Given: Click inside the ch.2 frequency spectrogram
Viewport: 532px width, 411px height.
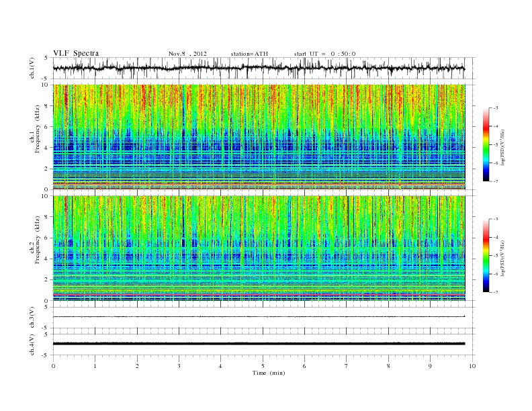Looking at the screenshot, I should click(x=259, y=248).
